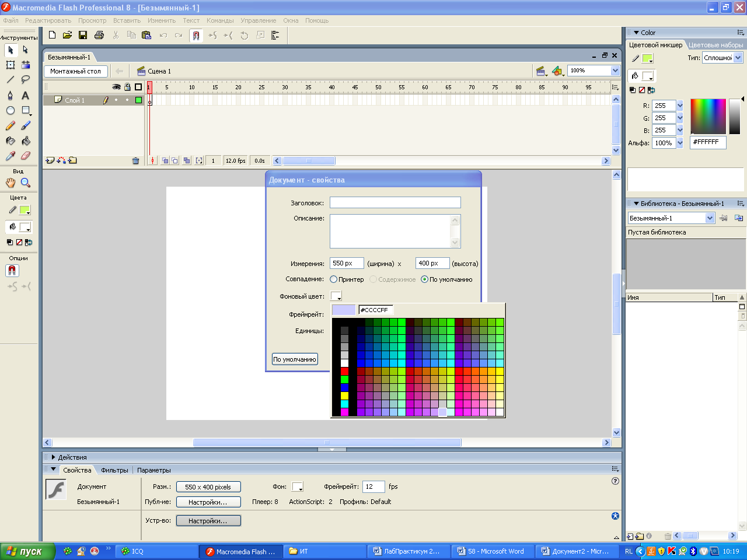747x560 pixels.
Task: Open the Окна menu
Action: pyautogui.click(x=291, y=20)
